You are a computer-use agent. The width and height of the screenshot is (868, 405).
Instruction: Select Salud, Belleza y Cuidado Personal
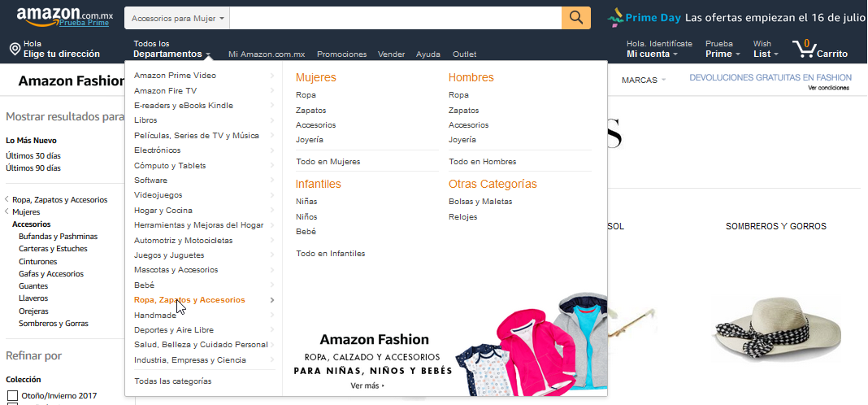(x=201, y=345)
